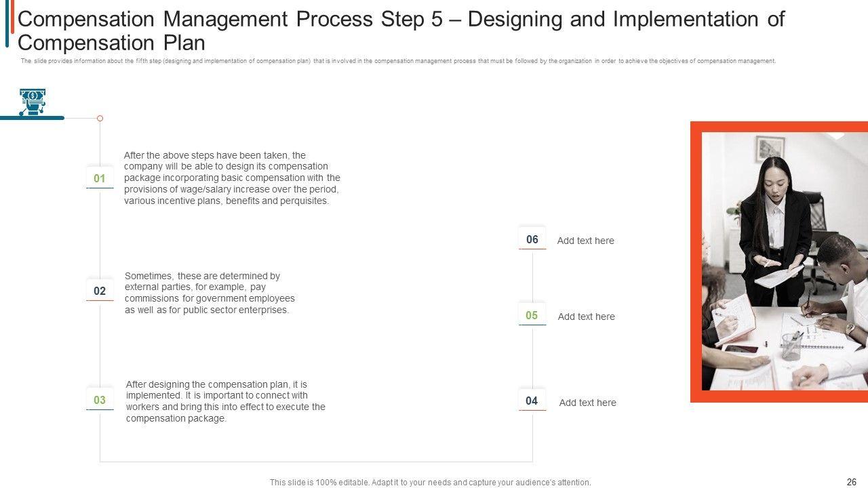Click "Add text here" beside step 05

586,317
